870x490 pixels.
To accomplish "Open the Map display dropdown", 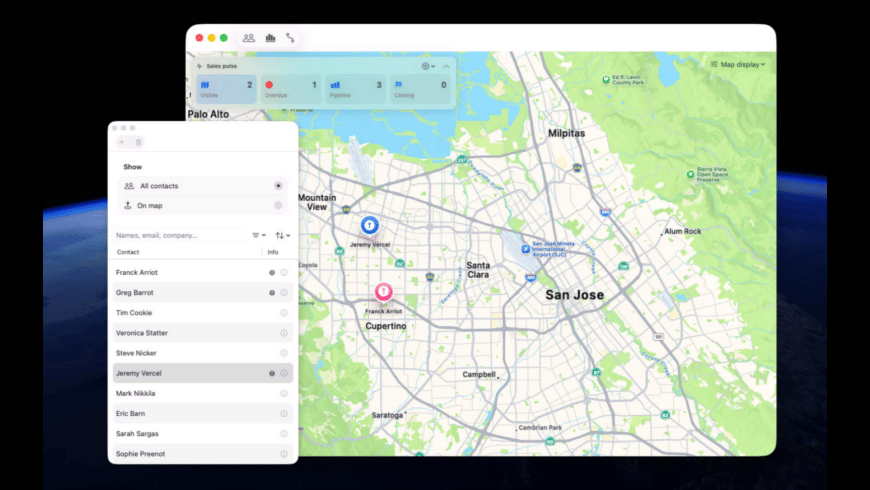I will pyautogui.click(x=738, y=64).
